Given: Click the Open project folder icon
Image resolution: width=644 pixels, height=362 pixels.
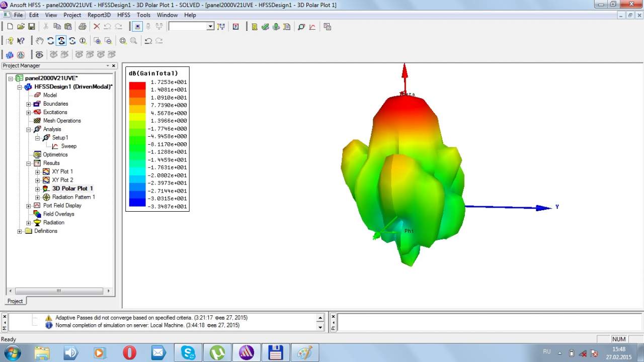Looking at the screenshot, I should 21,27.
